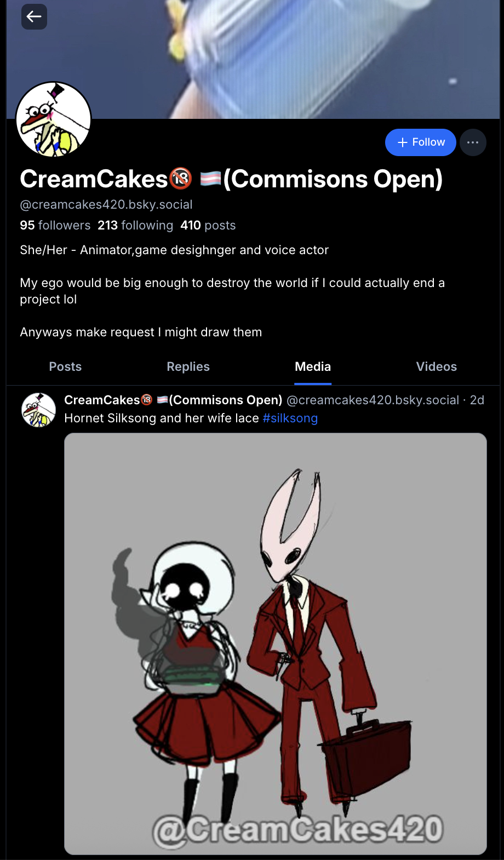View the profile banner image
This screenshot has height=860, width=504.
(x=253, y=59)
